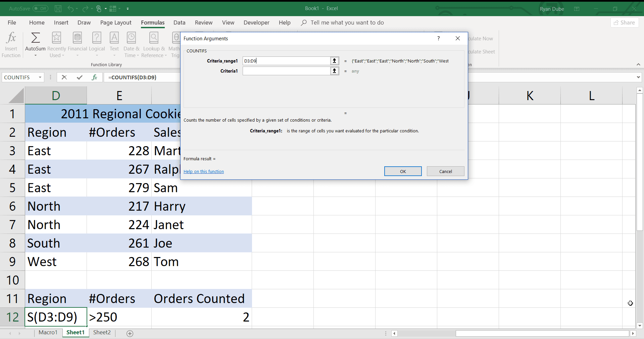Switch to the Macro1 sheet tab
The image size is (644, 339).
(x=48, y=332)
